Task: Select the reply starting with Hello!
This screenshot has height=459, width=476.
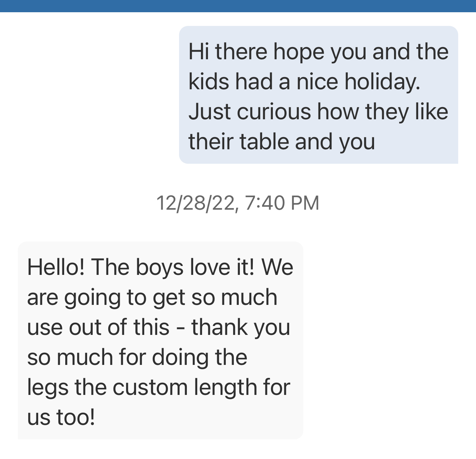Action: pos(160,341)
